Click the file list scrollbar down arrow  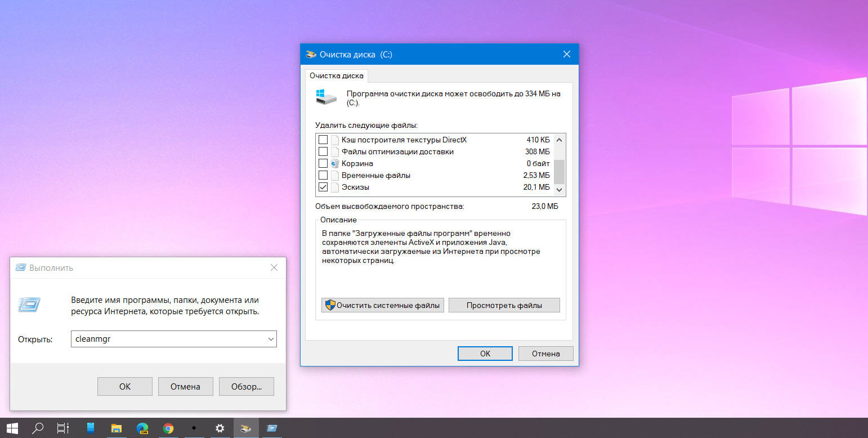560,190
